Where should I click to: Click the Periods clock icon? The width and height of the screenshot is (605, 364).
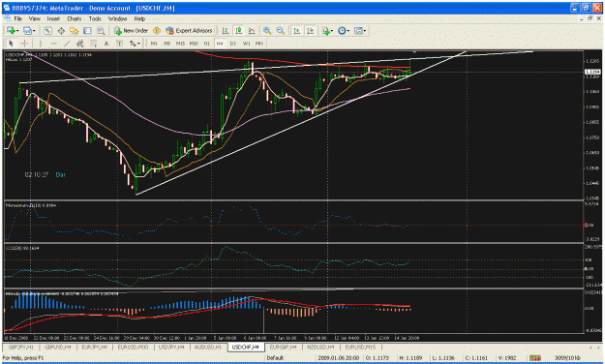click(x=342, y=30)
